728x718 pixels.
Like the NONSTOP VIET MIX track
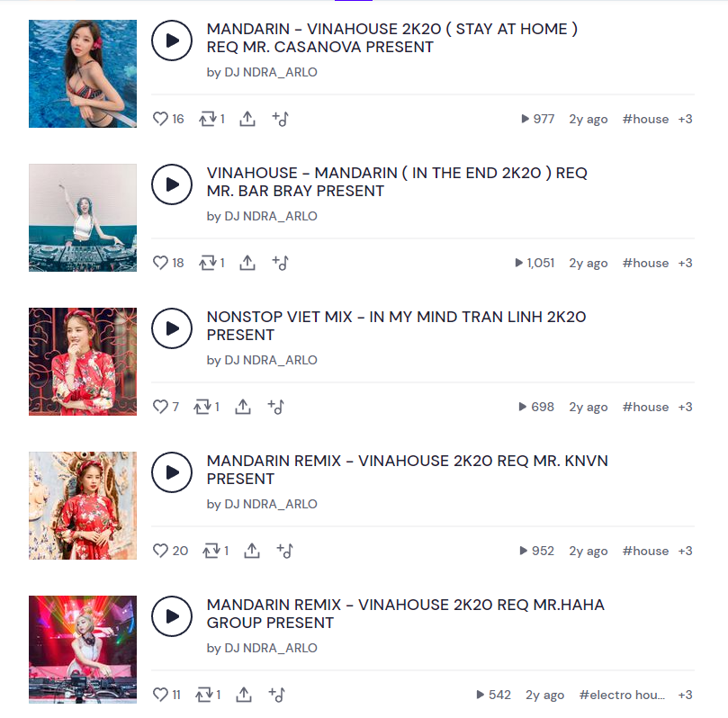click(160, 407)
